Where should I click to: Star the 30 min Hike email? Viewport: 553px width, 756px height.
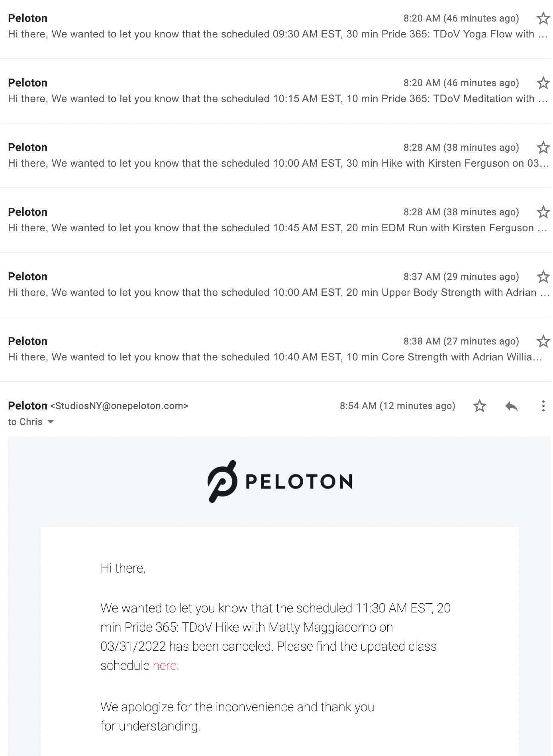(x=543, y=148)
